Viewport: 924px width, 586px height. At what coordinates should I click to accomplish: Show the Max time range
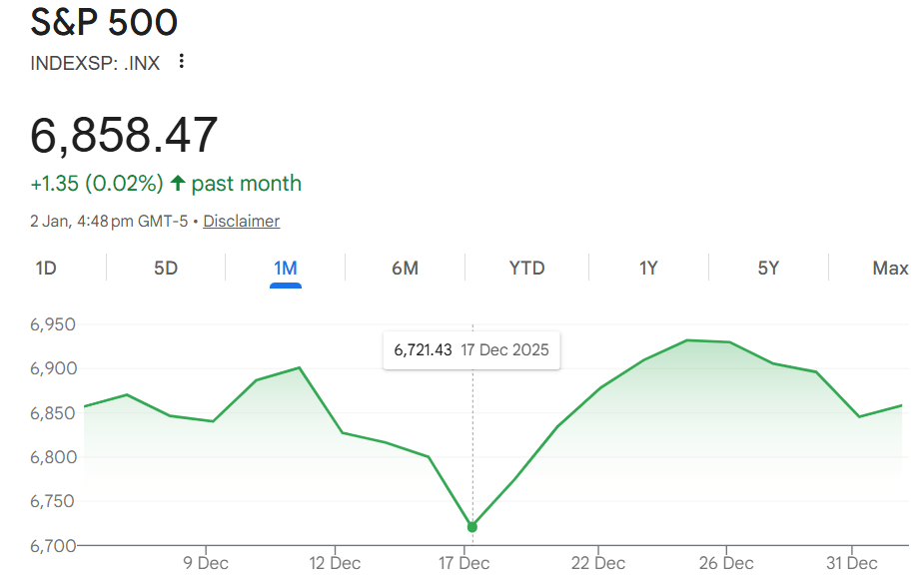(890, 268)
